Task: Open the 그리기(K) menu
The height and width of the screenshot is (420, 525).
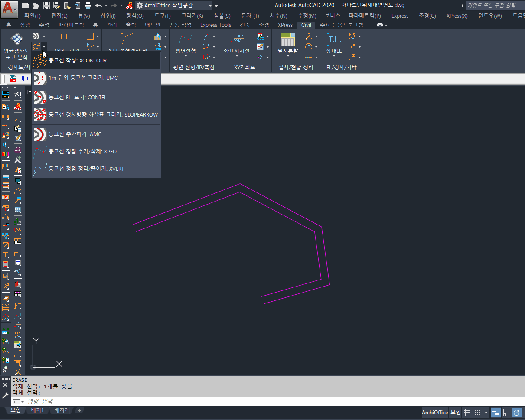Action: pyautogui.click(x=192, y=16)
